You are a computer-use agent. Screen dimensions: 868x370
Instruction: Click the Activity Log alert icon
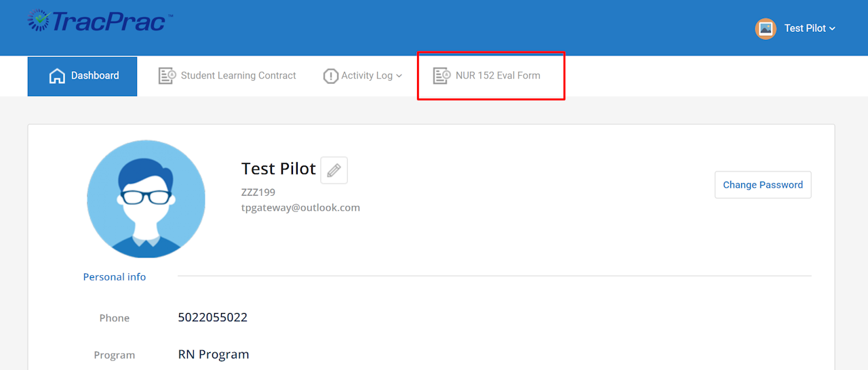pyautogui.click(x=330, y=76)
